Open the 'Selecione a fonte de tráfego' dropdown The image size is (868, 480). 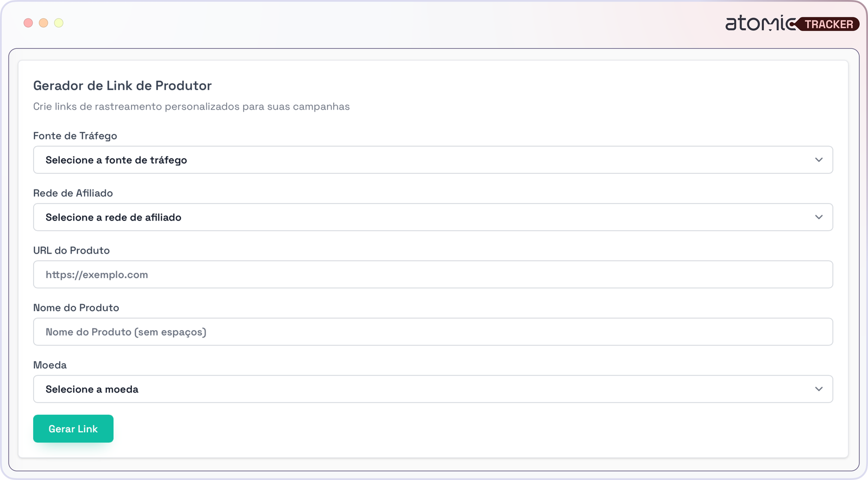tap(423, 160)
